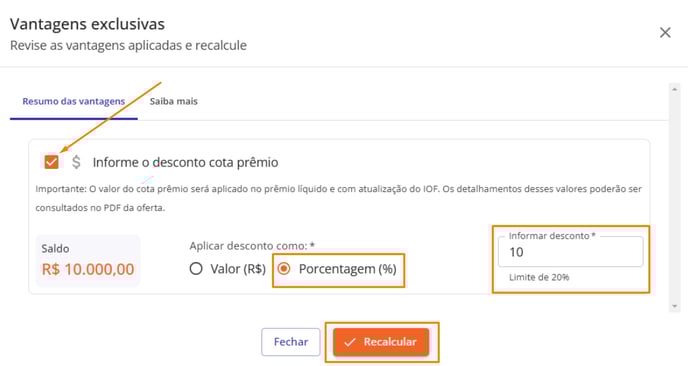Click the dollar sign icon beside desconto title
The height and width of the screenshot is (366, 688).
[x=76, y=162]
